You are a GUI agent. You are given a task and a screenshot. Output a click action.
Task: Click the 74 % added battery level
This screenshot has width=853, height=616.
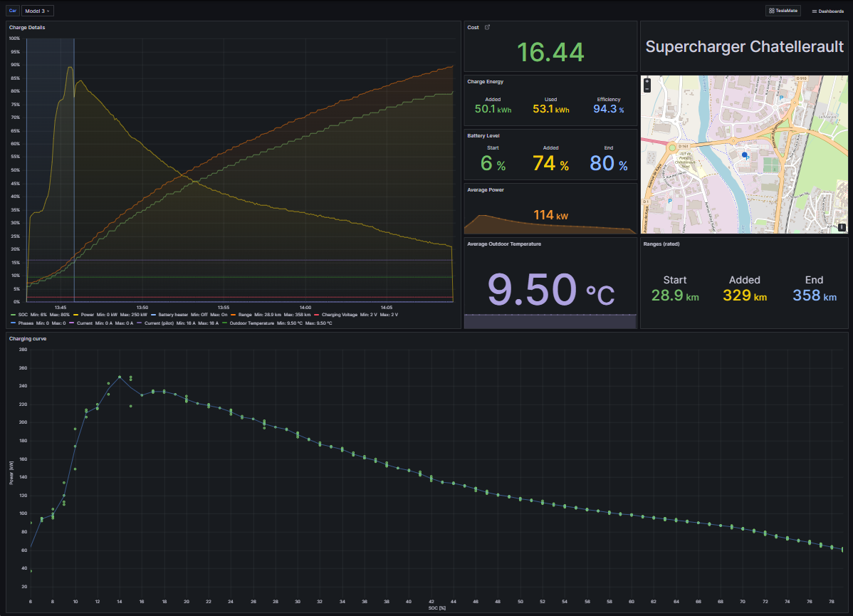[x=550, y=163]
